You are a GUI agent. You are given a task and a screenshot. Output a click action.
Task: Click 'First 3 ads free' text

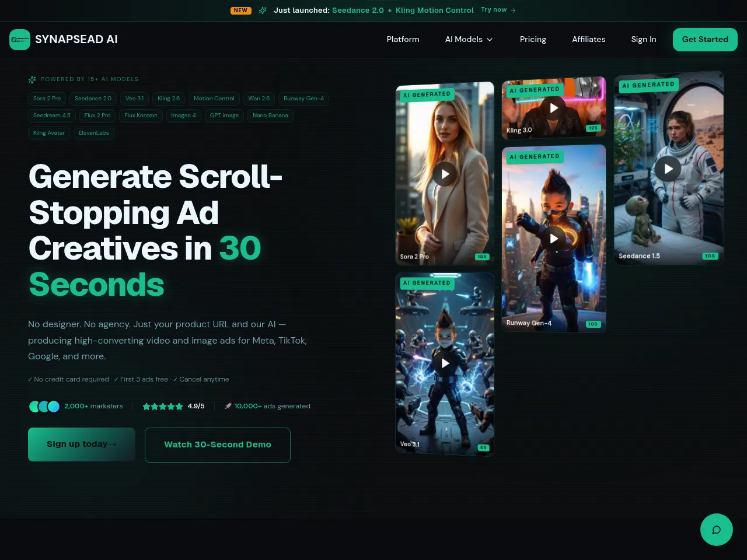pyautogui.click(x=144, y=380)
